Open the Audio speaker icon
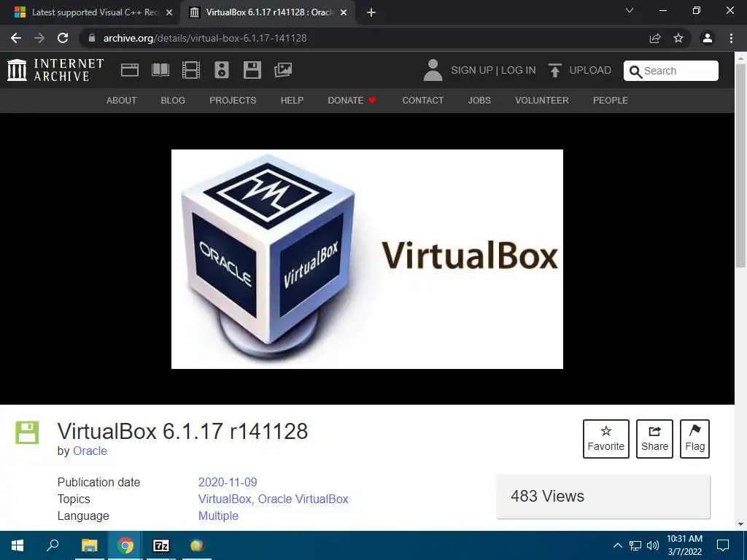Screen dimensions: 747x560 [222, 70]
